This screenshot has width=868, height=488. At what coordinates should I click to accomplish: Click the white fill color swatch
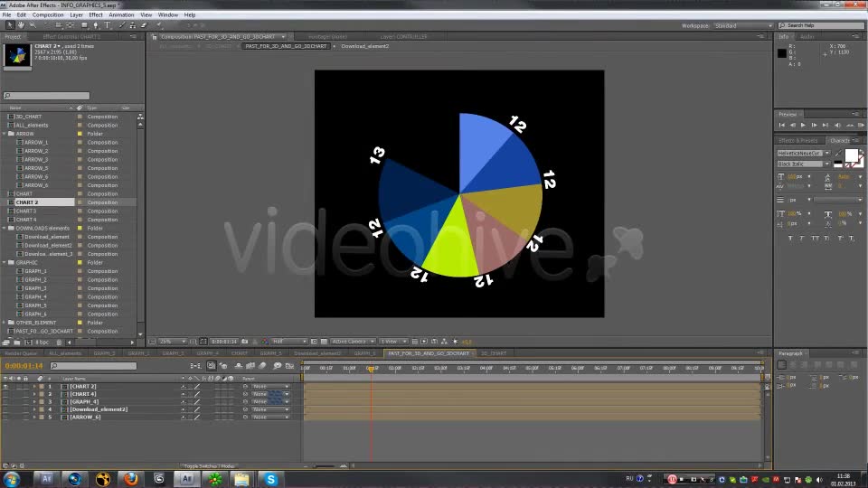click(852, 155)
